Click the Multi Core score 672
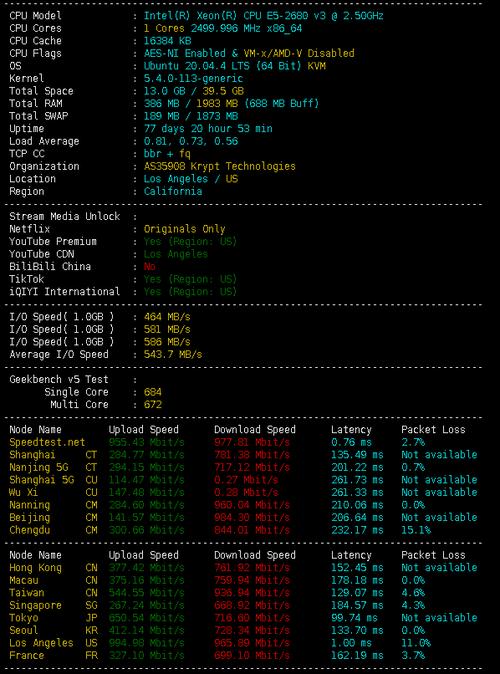 [x=153, y=404]
